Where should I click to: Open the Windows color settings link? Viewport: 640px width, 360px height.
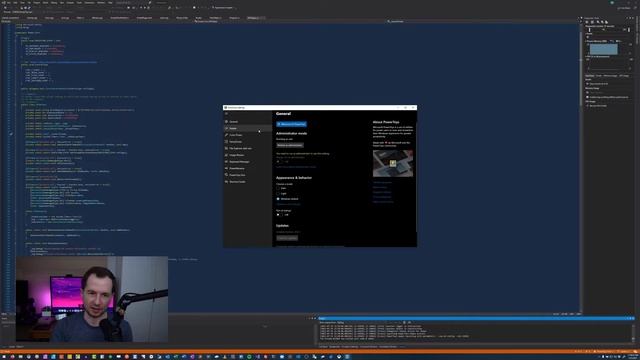[288, 204]
